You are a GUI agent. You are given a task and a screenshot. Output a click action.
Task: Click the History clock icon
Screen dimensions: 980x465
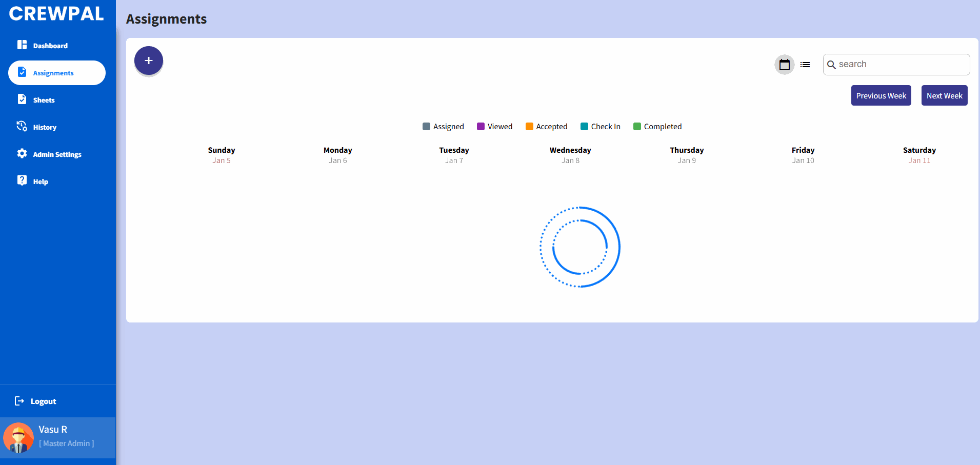[x=22, y=126]
